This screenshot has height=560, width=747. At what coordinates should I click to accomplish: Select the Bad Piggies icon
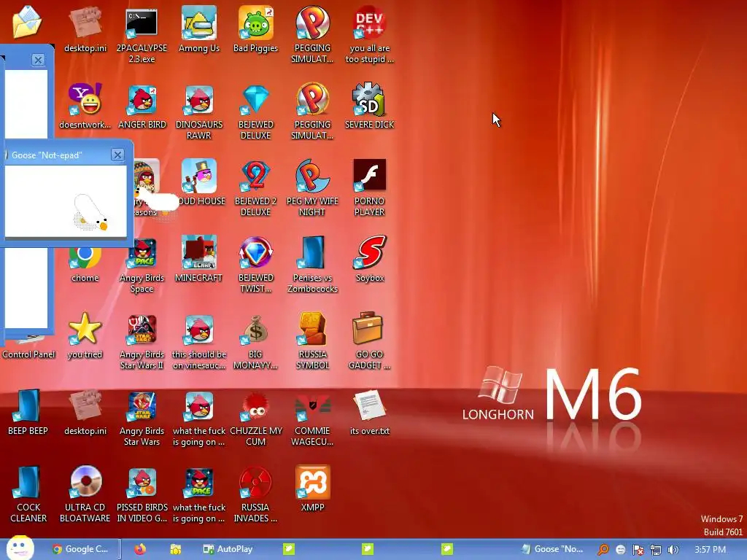(x=255, y=24)
